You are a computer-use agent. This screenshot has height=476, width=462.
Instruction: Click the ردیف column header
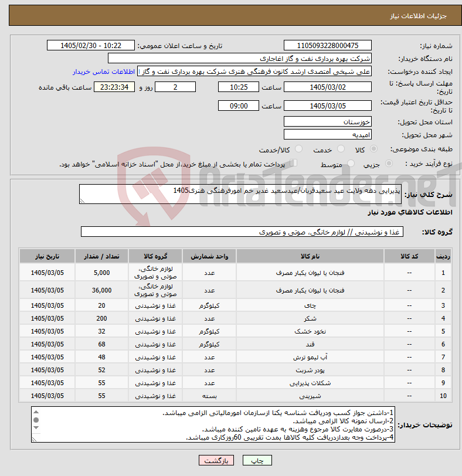click(443, 256)
